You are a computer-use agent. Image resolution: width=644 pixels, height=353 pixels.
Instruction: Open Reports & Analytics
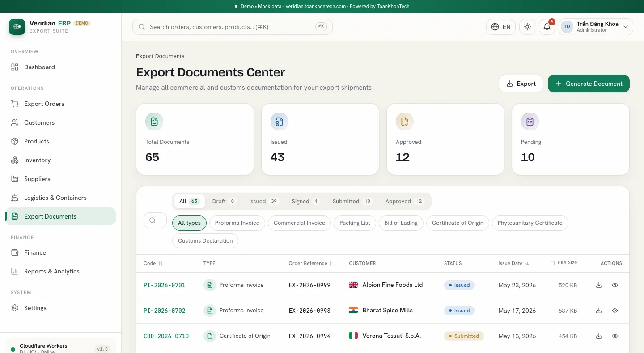(x=60, y=271)
